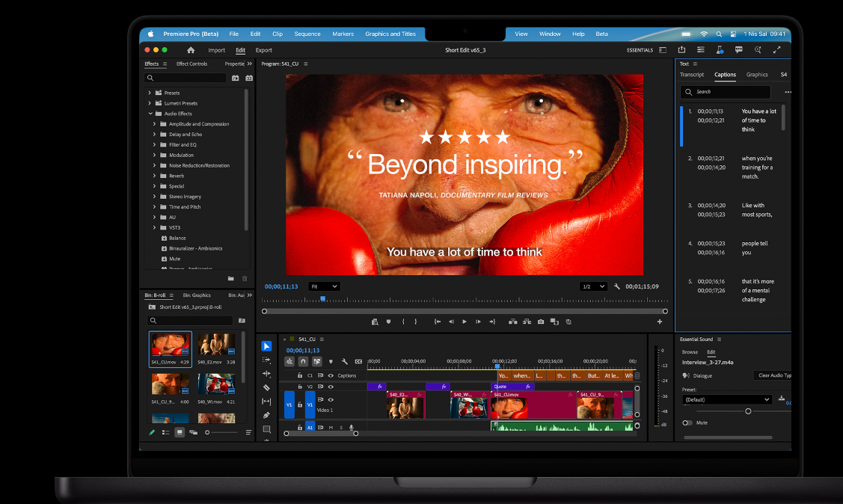Expand the Presets folder in Effects

click(150, 93)
